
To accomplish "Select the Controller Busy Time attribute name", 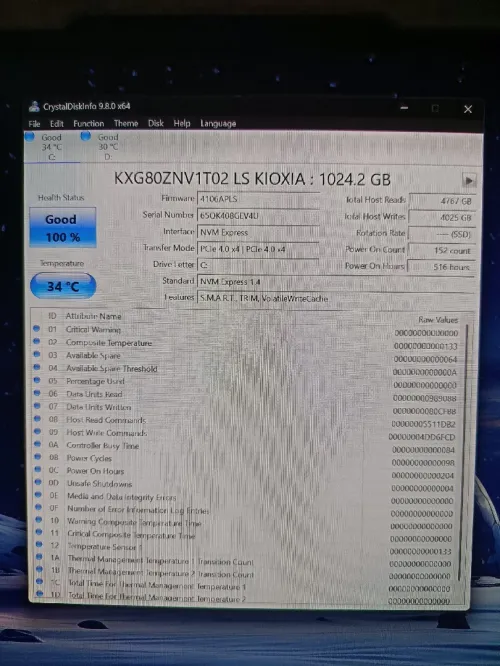I will pyautogui.click(x=103, y=446).
